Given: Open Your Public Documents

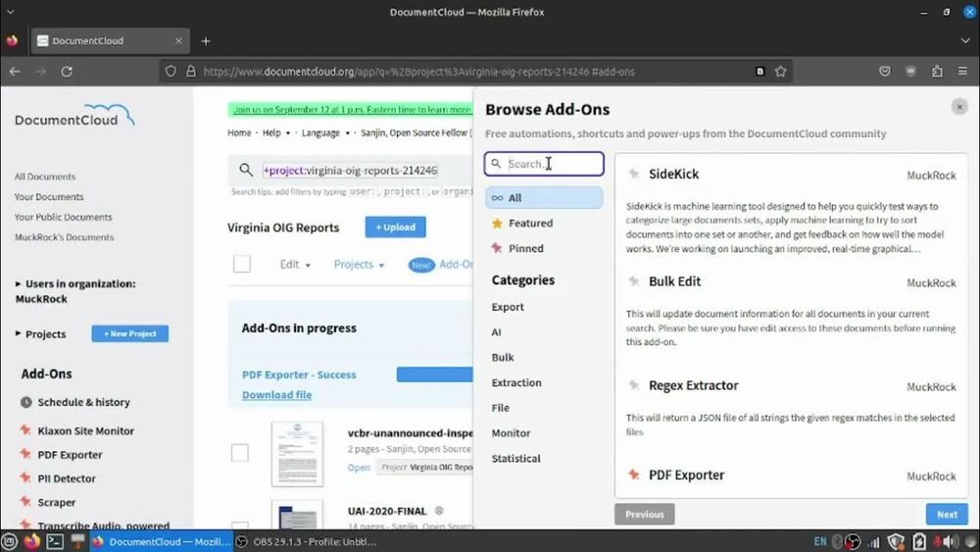Looking at the screenshot, I should point(63,217).
